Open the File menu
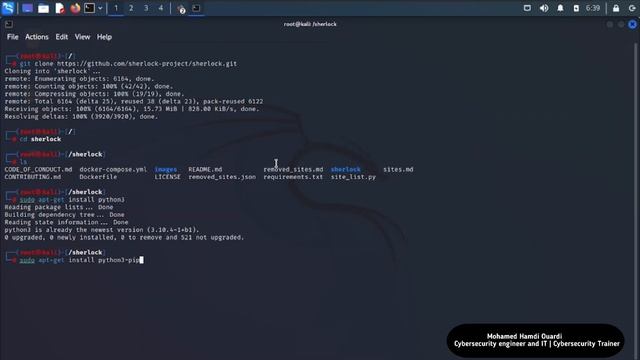The height and width of the screenshot is (360, 640). 13,37
